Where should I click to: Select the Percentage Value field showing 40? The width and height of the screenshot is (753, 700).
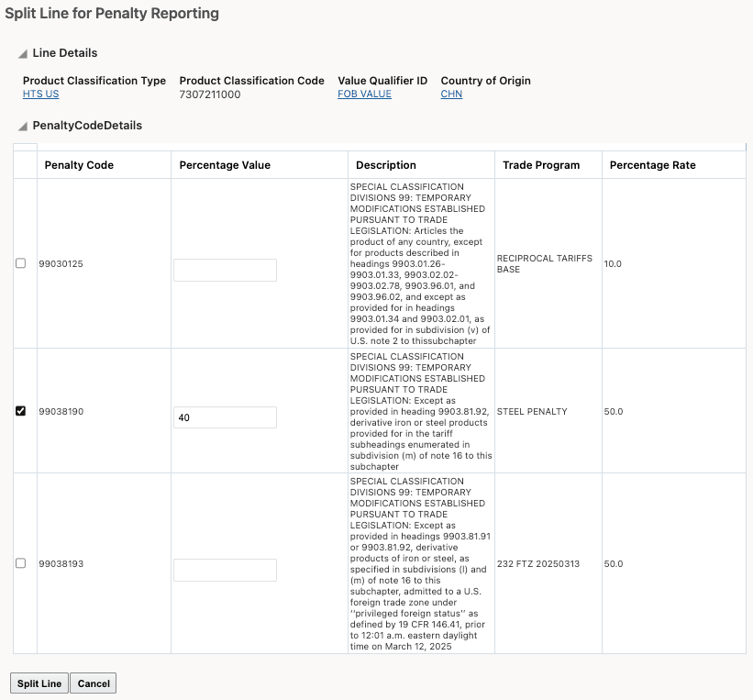point(225,417)
